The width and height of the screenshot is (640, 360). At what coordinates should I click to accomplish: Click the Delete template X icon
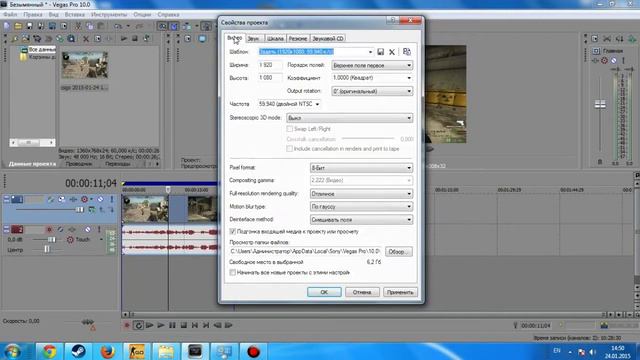[x=392, y=52]
